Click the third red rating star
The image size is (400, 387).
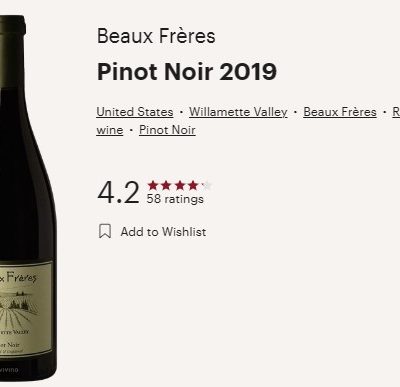pos(180,185)
